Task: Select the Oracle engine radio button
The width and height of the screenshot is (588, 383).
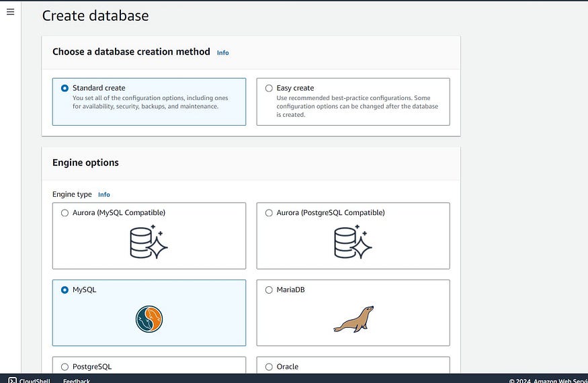Action: (269, 367)
